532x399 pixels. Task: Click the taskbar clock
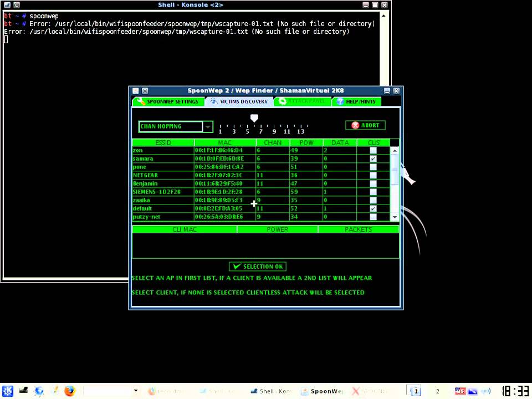[515, 391]
